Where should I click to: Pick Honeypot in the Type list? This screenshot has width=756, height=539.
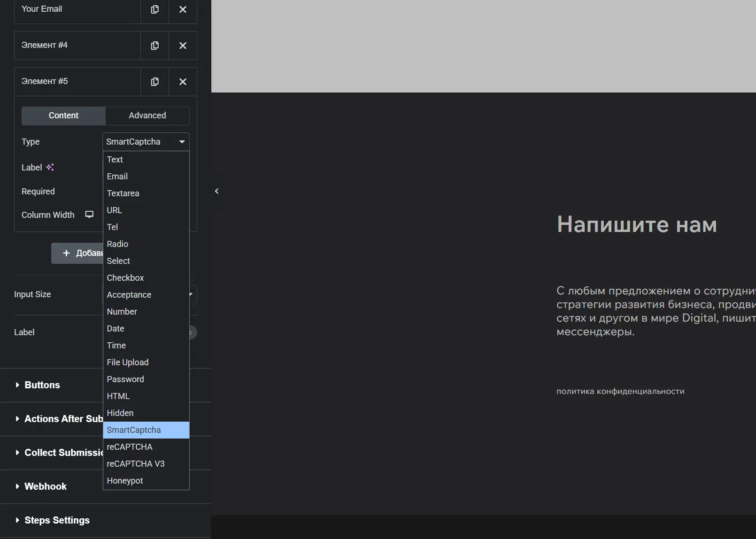click(125, 481)
